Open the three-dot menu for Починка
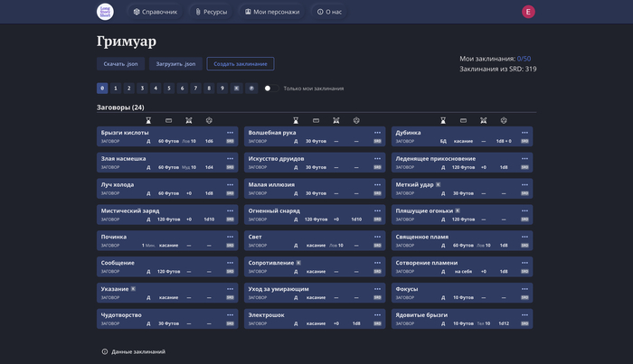Viewport: 633px width, 364px height. coord(230,237)
